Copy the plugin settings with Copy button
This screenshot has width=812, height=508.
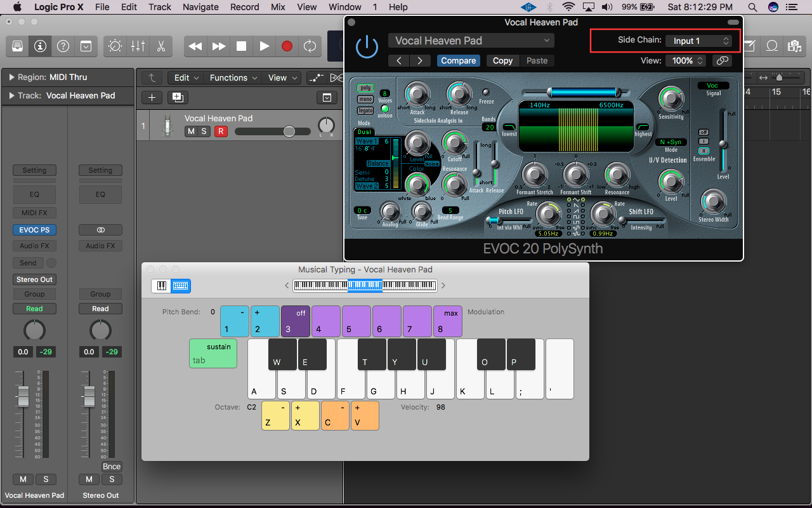coord(502,60)
